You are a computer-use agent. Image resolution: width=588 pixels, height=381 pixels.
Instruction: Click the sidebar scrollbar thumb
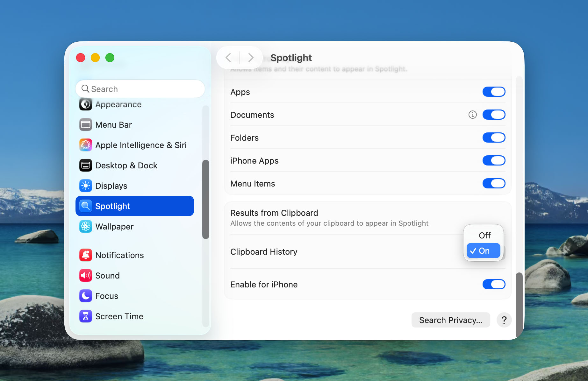(206, 199)
